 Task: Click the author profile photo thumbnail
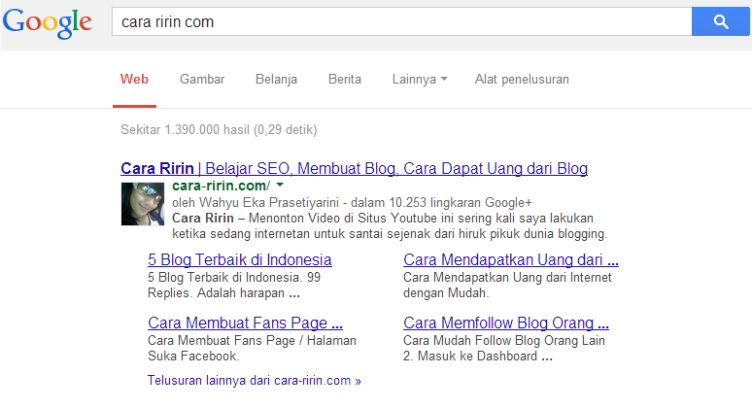coord(142,204)
